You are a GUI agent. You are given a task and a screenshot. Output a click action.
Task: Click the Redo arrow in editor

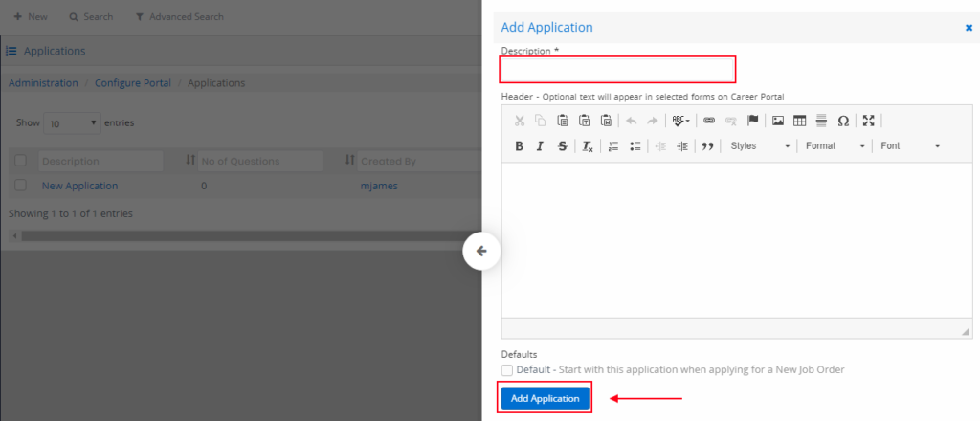tap(652, 121)
